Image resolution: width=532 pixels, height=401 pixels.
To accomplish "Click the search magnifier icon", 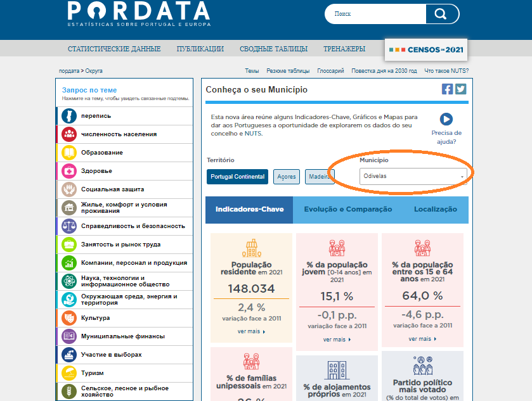I will pyautogui.click(x=440, y=14).
